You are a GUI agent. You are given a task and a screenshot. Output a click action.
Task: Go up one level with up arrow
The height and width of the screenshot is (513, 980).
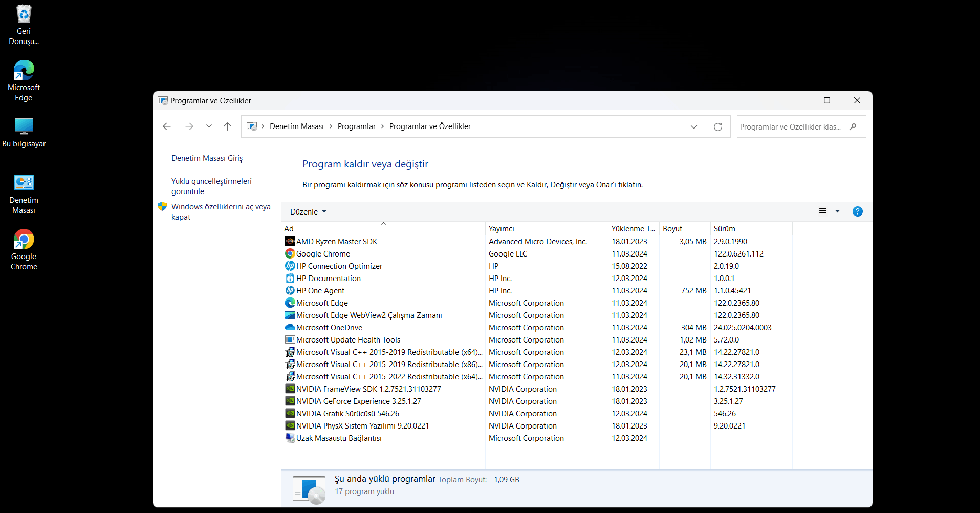pyautogui.click(x=228, y=126)
